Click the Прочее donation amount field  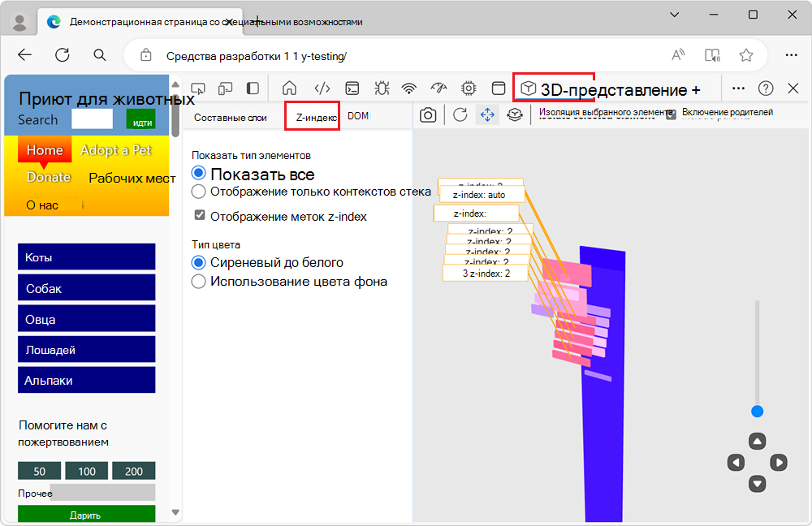[102, 493]
